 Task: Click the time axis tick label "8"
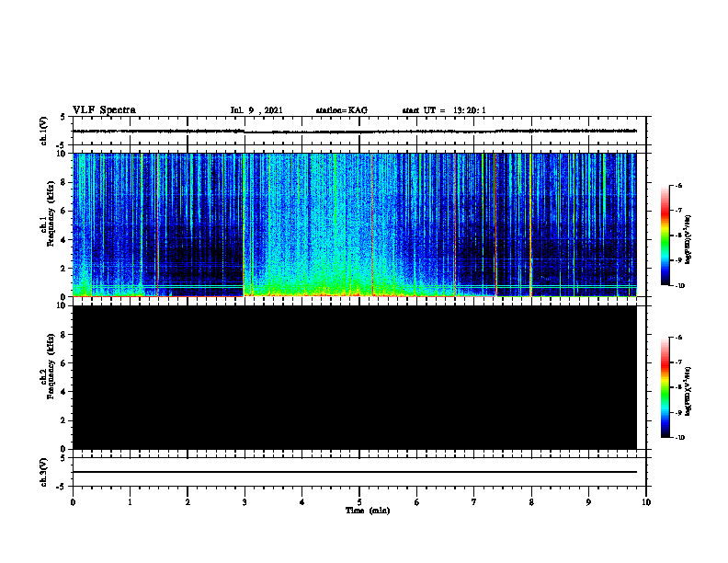click(531, 502)
